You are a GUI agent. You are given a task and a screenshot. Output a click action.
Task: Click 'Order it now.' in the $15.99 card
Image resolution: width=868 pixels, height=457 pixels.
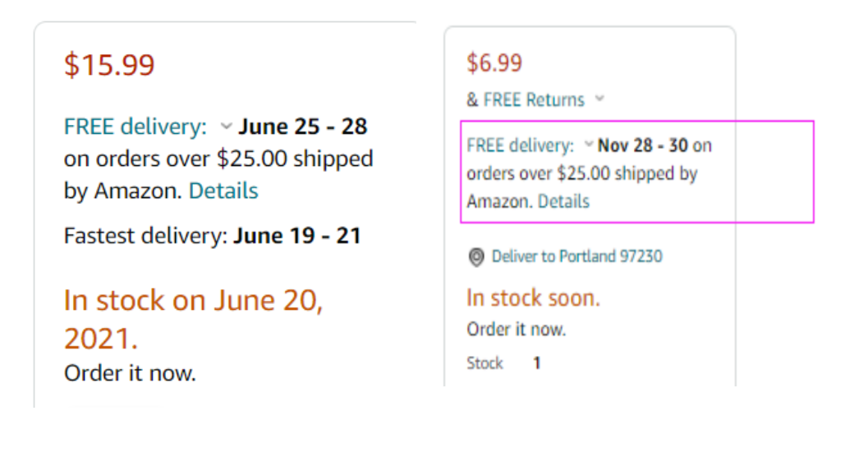pos(130,373)
